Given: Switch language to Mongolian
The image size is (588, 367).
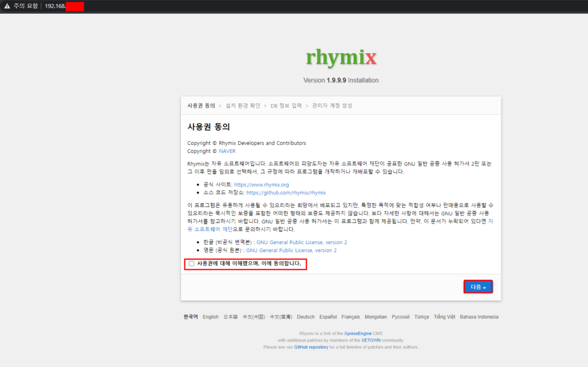Looking at the screenshot, I should point(376,316).
